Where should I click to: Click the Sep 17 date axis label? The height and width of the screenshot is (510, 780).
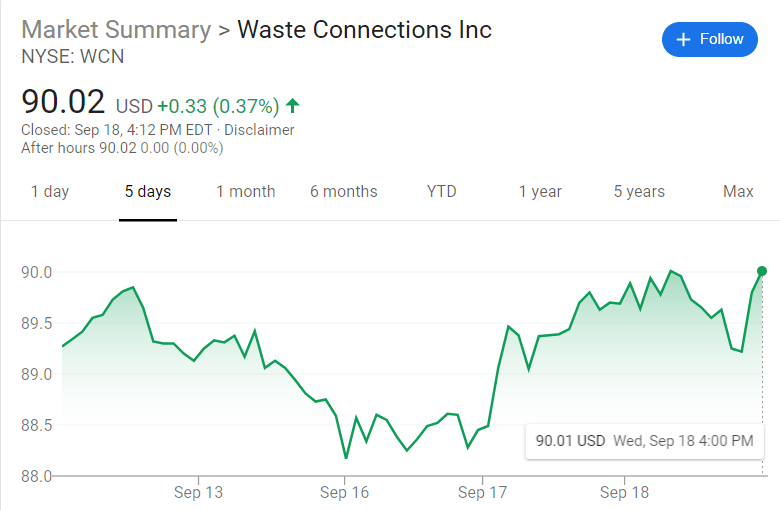(x=484, y=493)
